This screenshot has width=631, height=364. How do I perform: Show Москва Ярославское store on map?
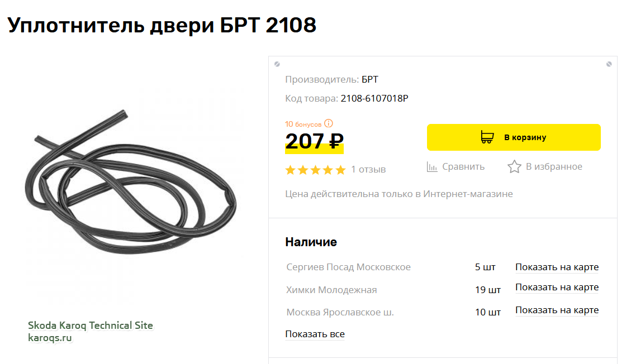[557, 310]
